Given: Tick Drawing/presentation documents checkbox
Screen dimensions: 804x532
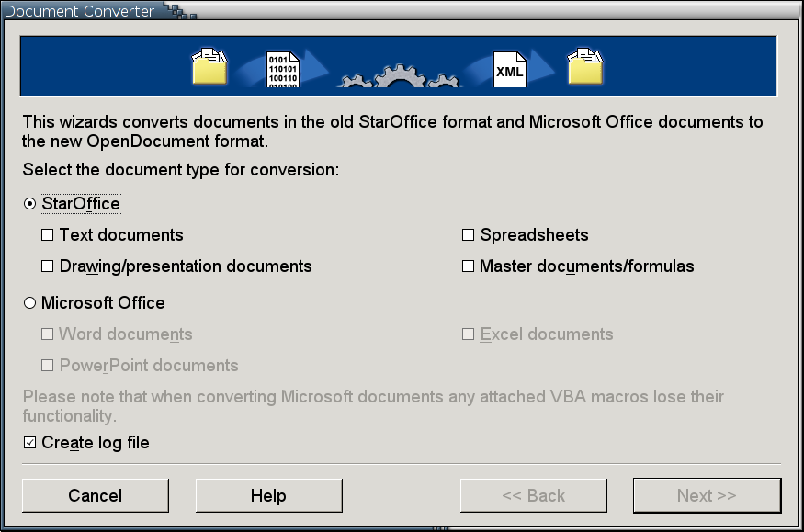Looking at the screenshot, I should click(x=48, y=266).
